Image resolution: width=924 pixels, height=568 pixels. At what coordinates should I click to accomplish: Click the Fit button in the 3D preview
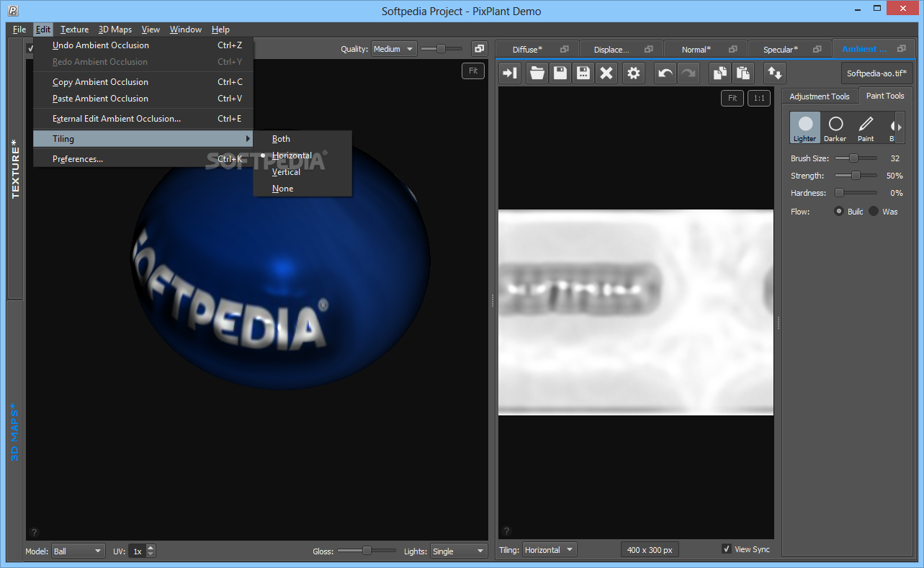[473, 71]
